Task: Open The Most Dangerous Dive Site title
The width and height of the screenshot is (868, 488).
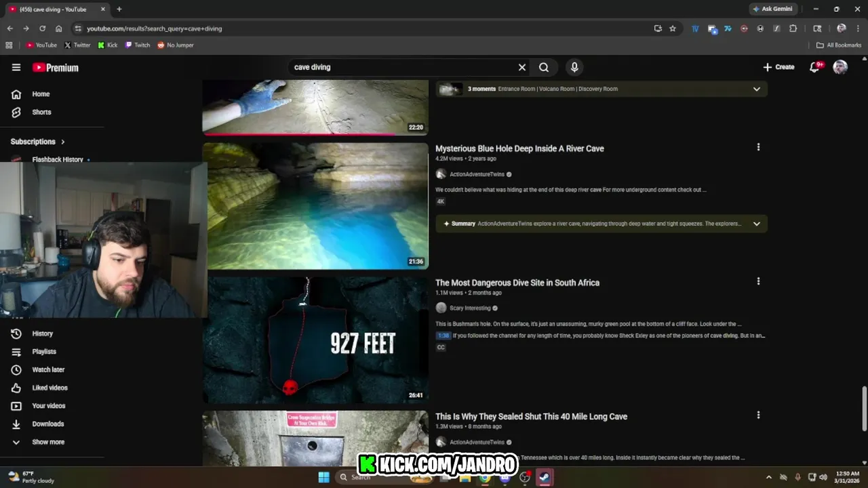Action: (517, 283)
